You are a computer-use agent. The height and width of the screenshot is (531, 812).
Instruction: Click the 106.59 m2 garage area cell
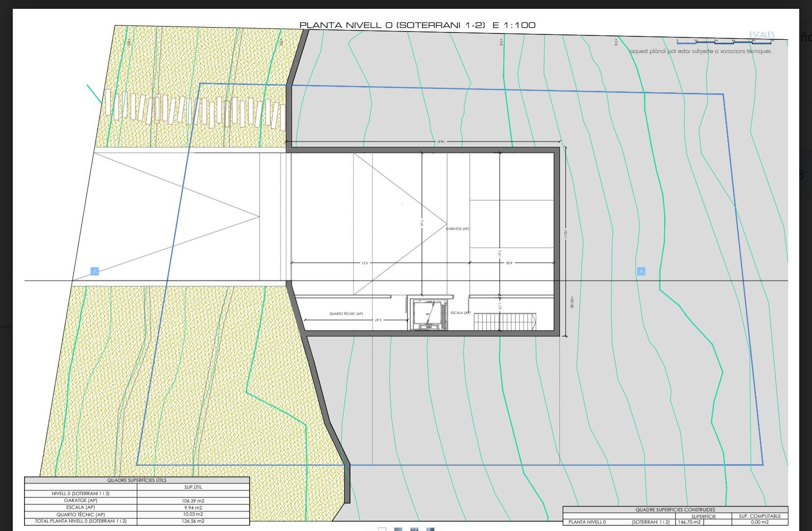tap(193, 501)
